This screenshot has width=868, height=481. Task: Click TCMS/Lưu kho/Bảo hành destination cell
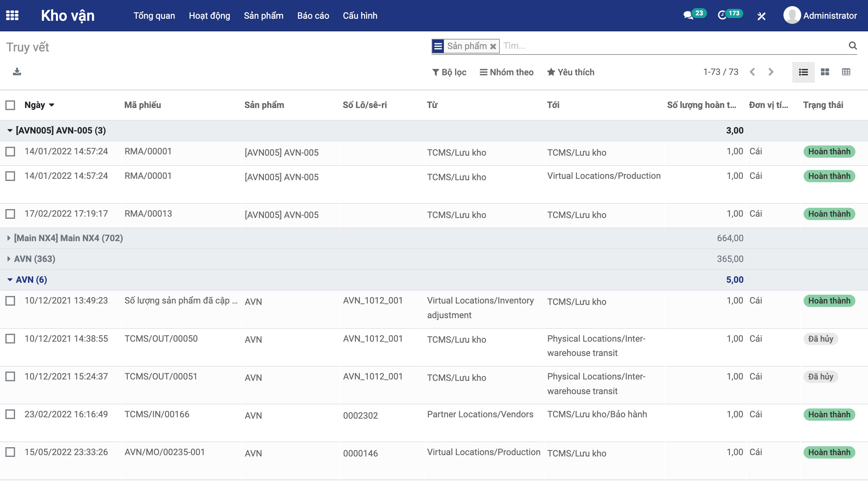(x=597, y=414)
